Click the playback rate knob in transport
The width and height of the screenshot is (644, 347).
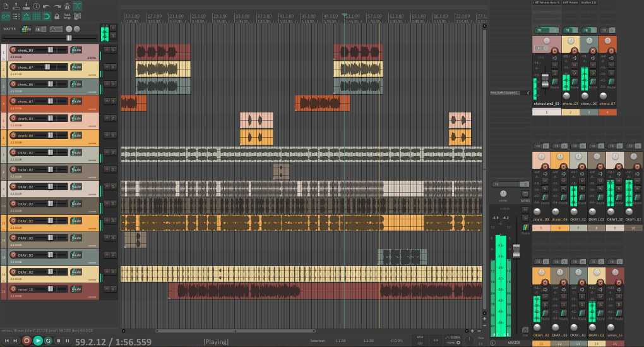click(468, 341)
